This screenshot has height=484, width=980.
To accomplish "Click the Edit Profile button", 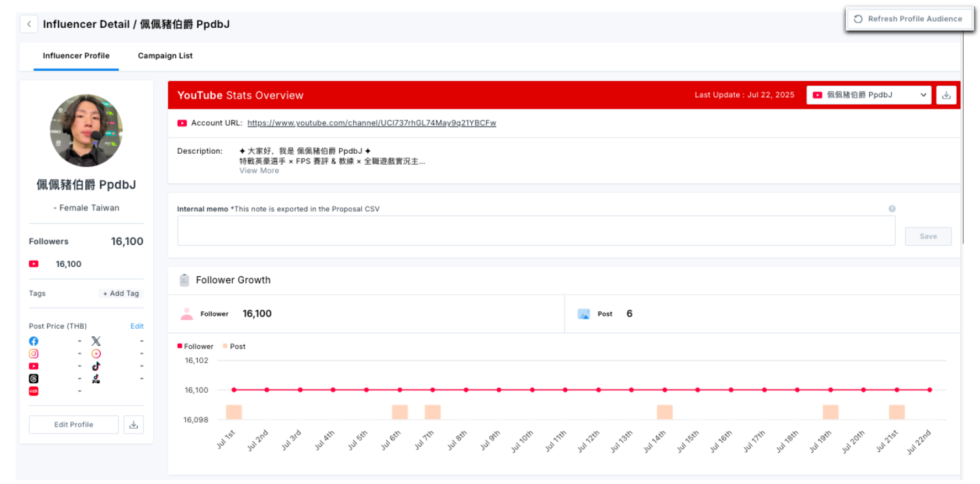I will click(74, 425).
